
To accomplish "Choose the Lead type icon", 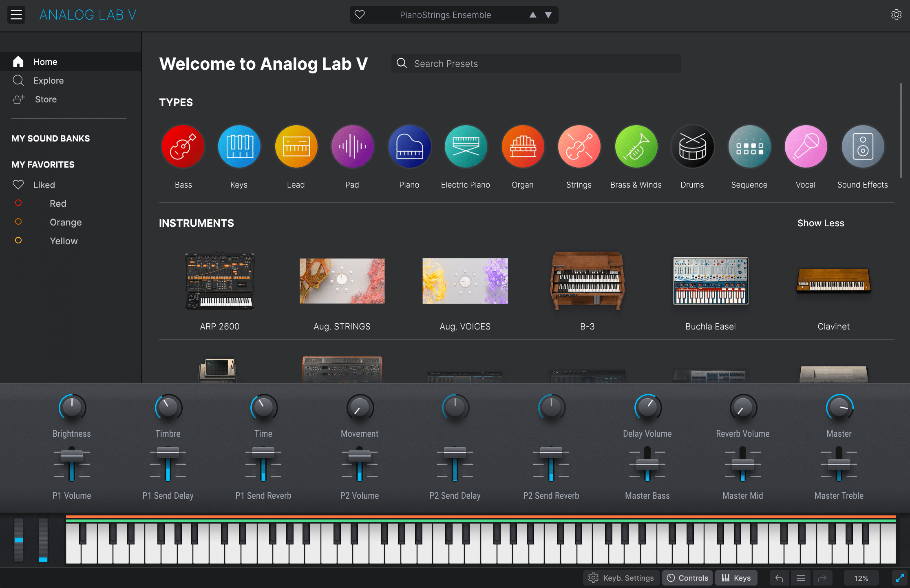I will coord(296,146).
